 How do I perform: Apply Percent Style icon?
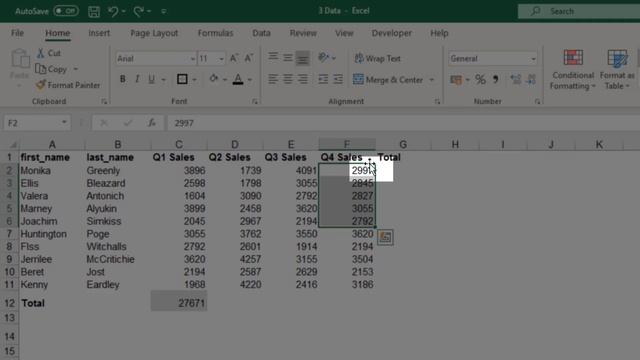tap(480, 80)
